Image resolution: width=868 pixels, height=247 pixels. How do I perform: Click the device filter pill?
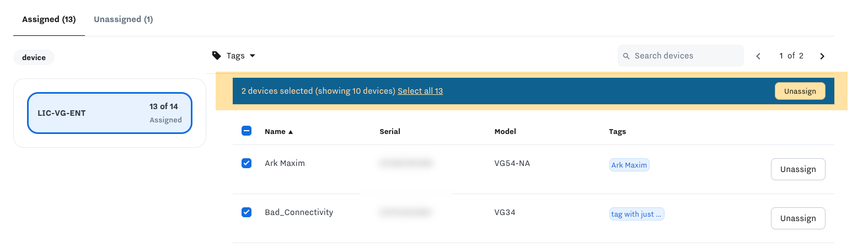(x=34, y=57)
